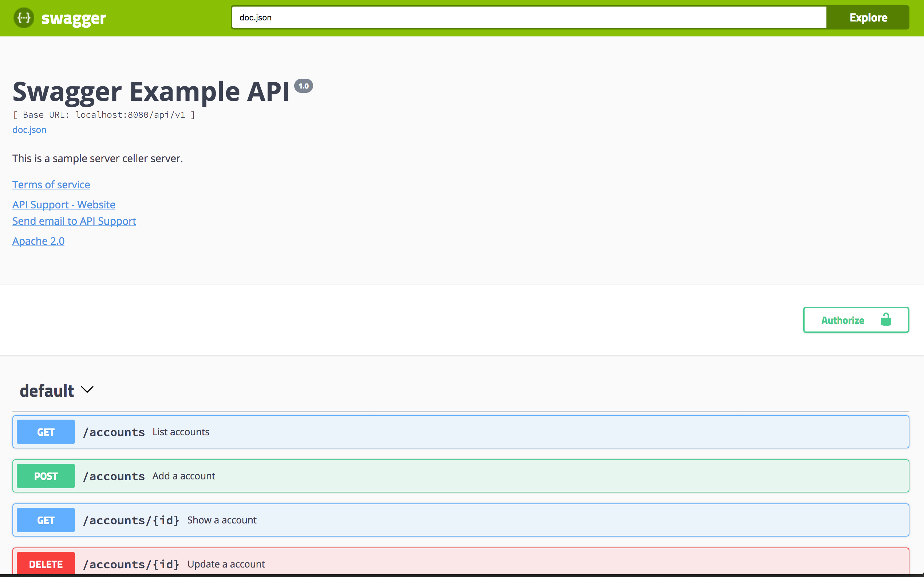Click the 1.0 version badge

304,86
